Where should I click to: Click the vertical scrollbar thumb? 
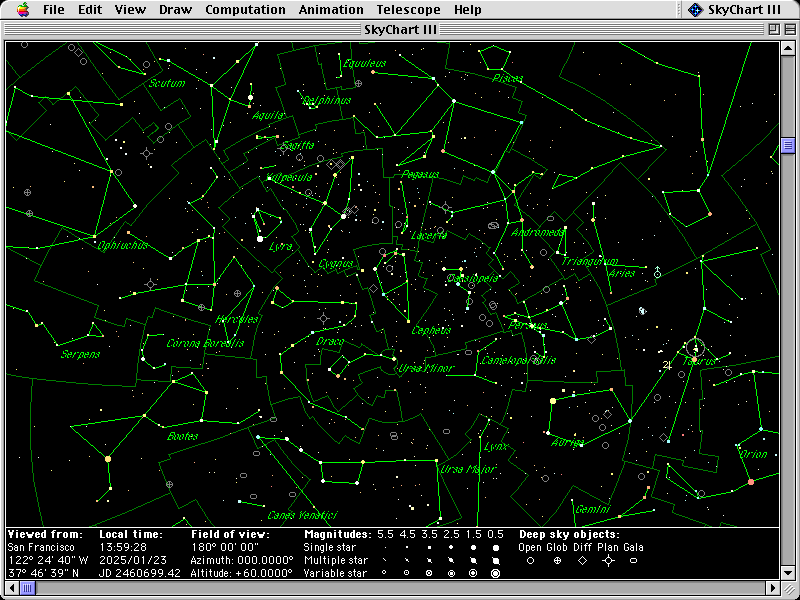[788, 146]
